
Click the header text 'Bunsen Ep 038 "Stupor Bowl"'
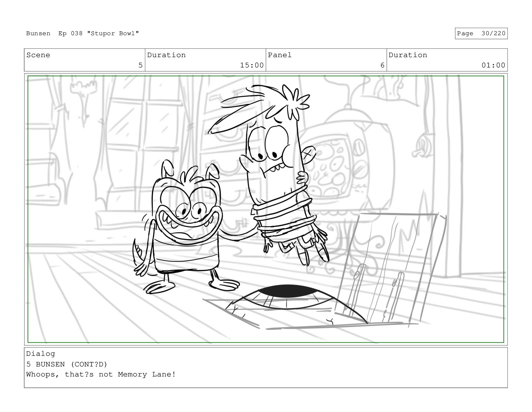click(x=83, y=34)
